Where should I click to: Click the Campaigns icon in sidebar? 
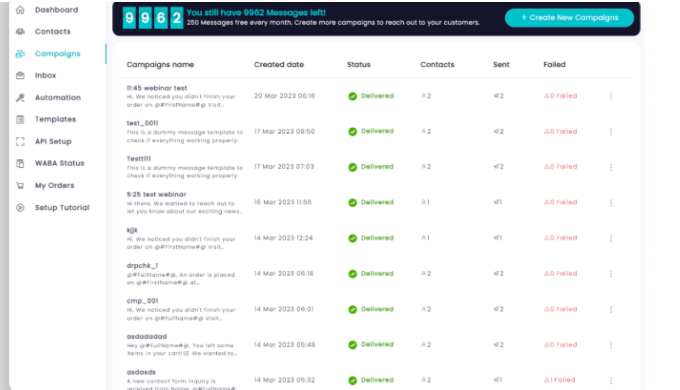coord(20,54)
